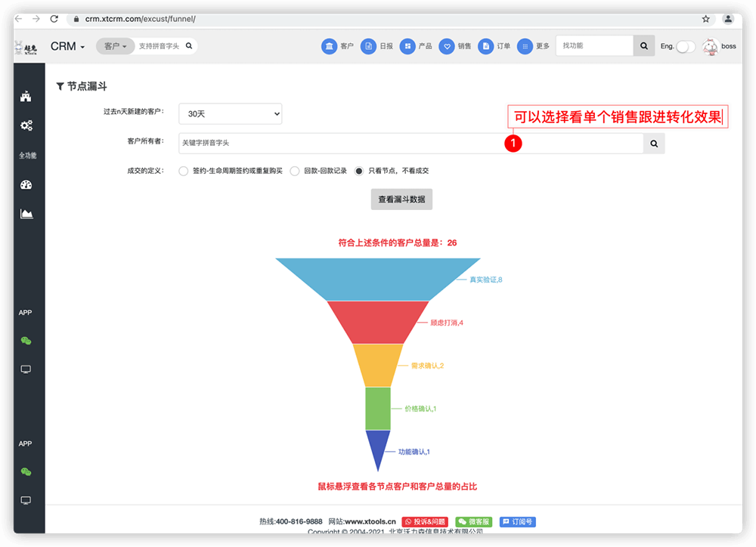The image size is (756, 547).
Task: Select 签约-生命周期签约或重复购买 radio option
Action: (183, 171)
